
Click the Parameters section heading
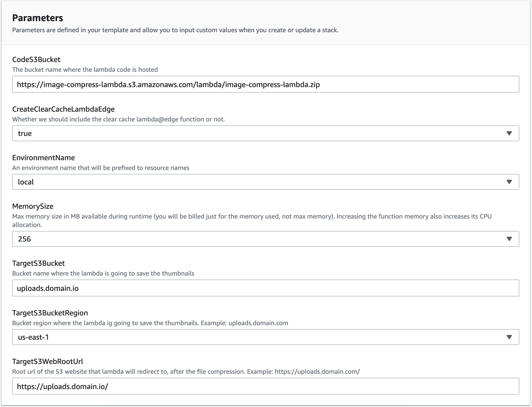click(38, 18)
